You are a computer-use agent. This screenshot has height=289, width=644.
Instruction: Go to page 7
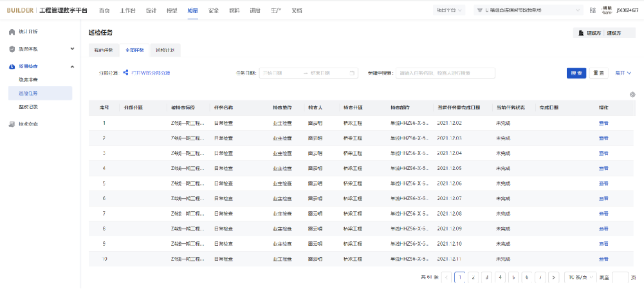(x=540, y=277)
